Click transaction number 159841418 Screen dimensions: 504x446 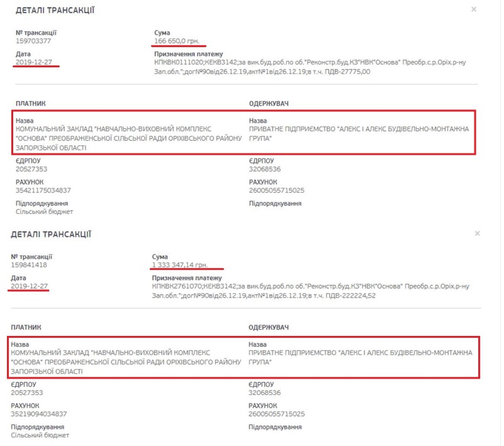click(30, 265)
